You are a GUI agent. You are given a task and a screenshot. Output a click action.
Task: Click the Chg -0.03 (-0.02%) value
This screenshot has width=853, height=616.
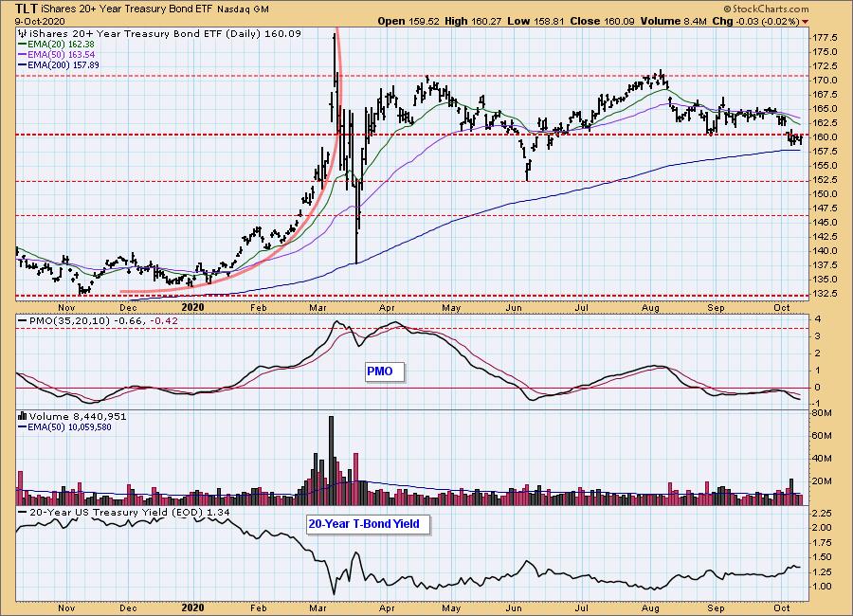coord(756,21)
